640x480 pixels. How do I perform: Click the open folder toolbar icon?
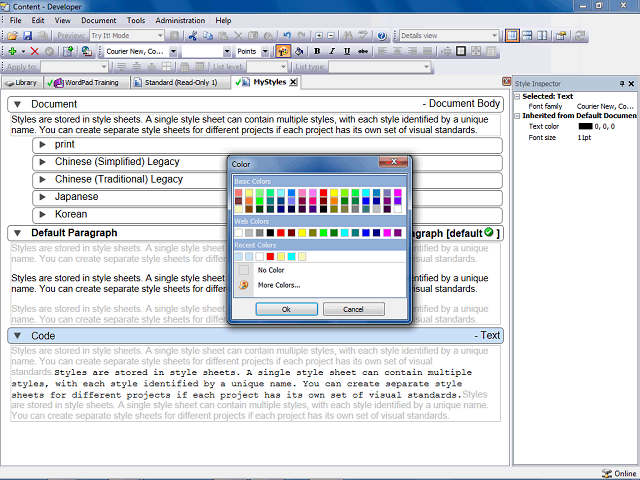(12, 36)
